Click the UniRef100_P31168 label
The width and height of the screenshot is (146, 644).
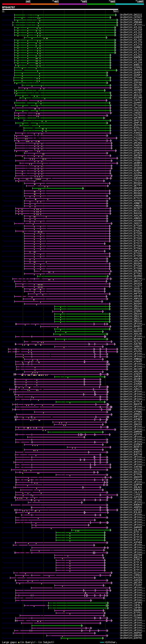point(131,138)
